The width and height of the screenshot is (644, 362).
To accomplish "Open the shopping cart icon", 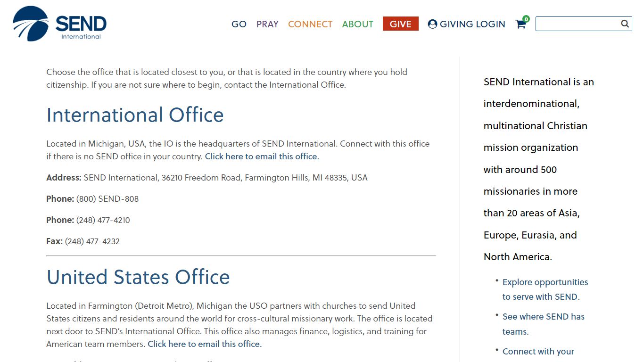I will click(521, 24).
